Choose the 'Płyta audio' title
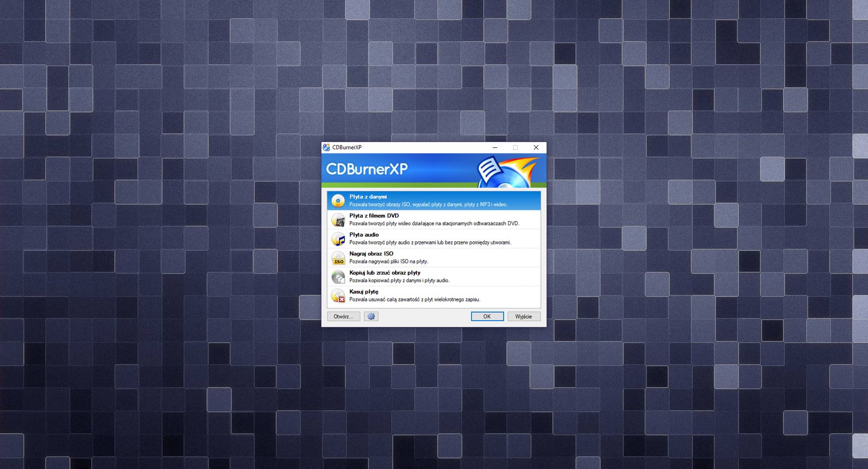The height and width of the screenshot is (469, 868). [x=364, y=235]
